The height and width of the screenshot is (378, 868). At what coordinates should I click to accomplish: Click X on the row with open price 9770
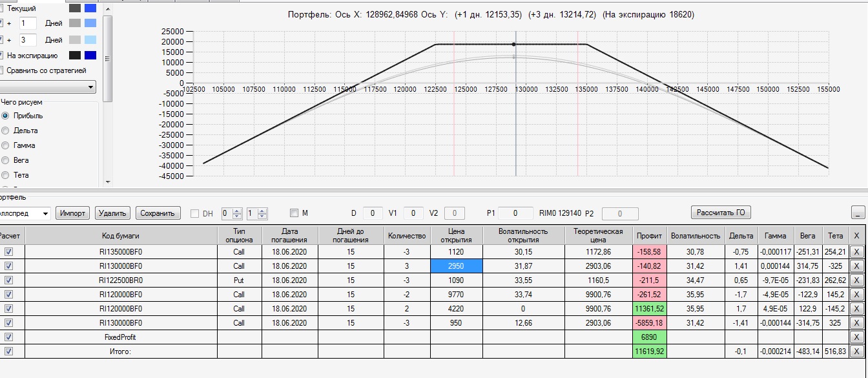pos(856,295)
